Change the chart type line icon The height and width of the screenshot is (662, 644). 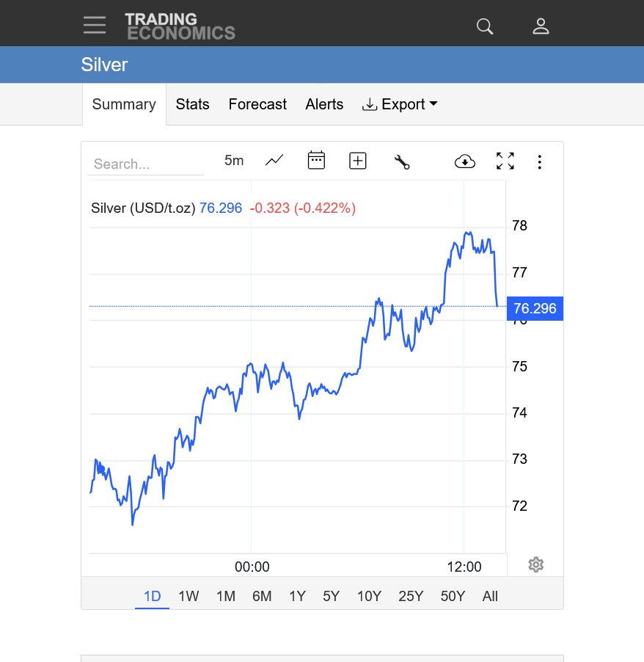(x=274, y=161)
